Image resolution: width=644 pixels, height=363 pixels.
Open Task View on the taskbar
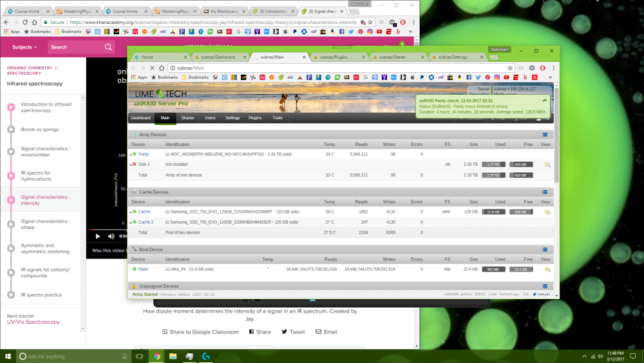click(x=140, y=356)
